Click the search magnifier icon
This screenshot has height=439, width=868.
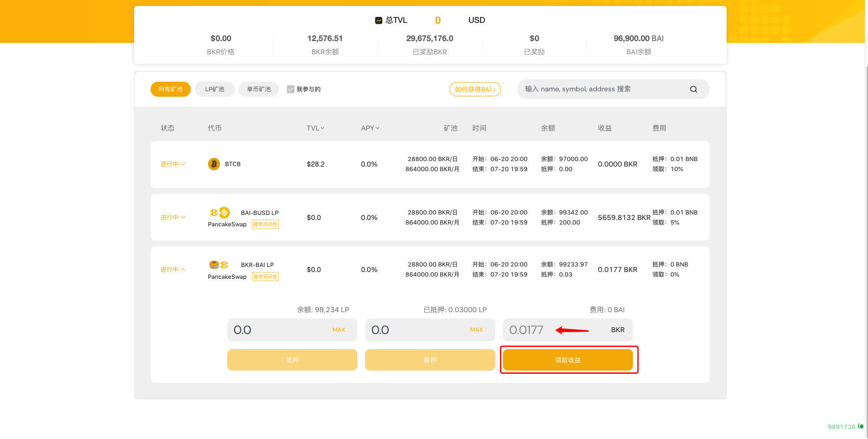693,89
